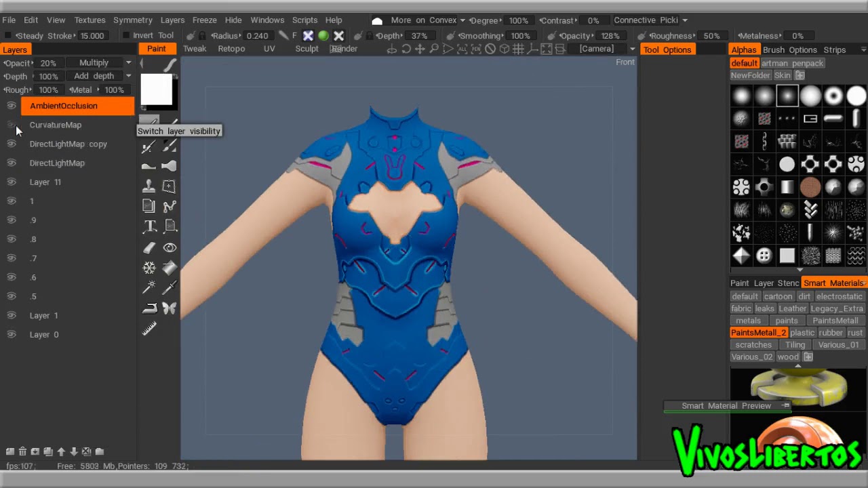Switch to the Sculpt tab
This screenshot has width=868, height=488.
307,49
